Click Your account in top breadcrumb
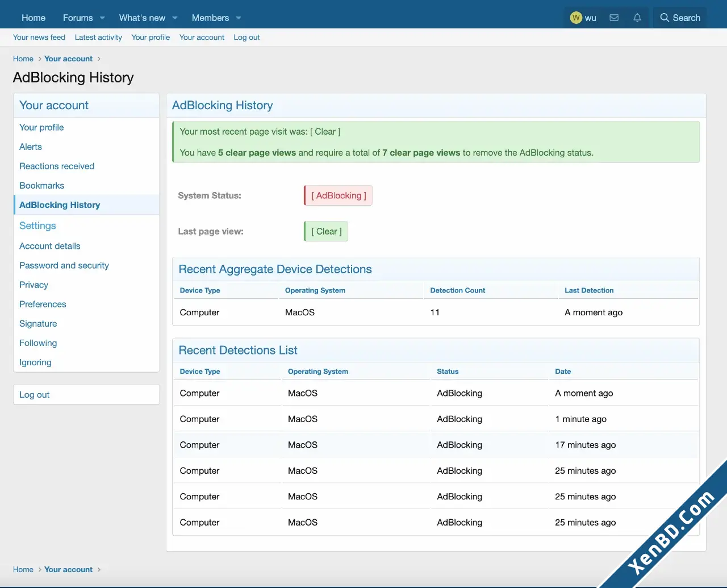 coord(68,59)
